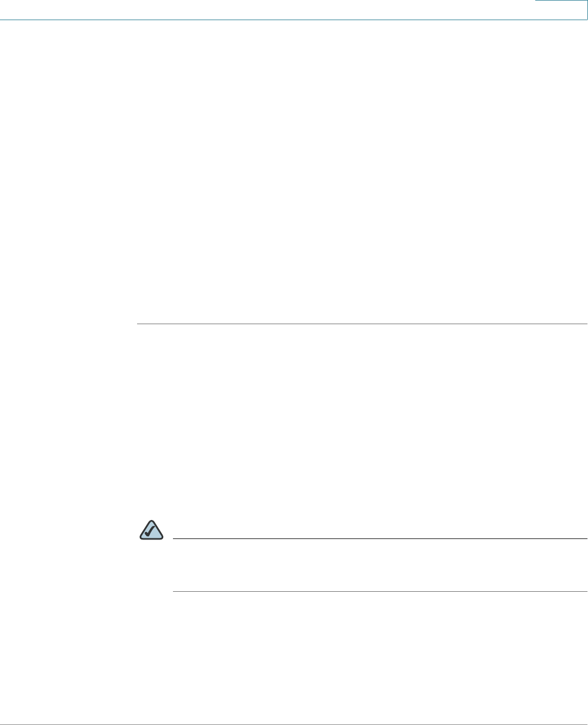This screenshot has width=588, height=725.
Task: Click the checkmark note triangle icon
Action: click(x=151, y=530)
